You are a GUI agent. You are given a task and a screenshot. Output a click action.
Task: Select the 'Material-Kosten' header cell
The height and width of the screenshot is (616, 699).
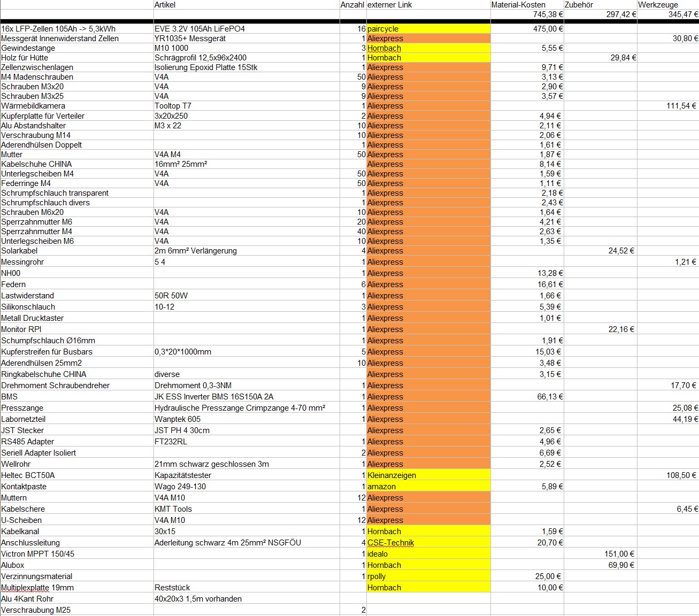pyautogui.click(x=527, y=5)
